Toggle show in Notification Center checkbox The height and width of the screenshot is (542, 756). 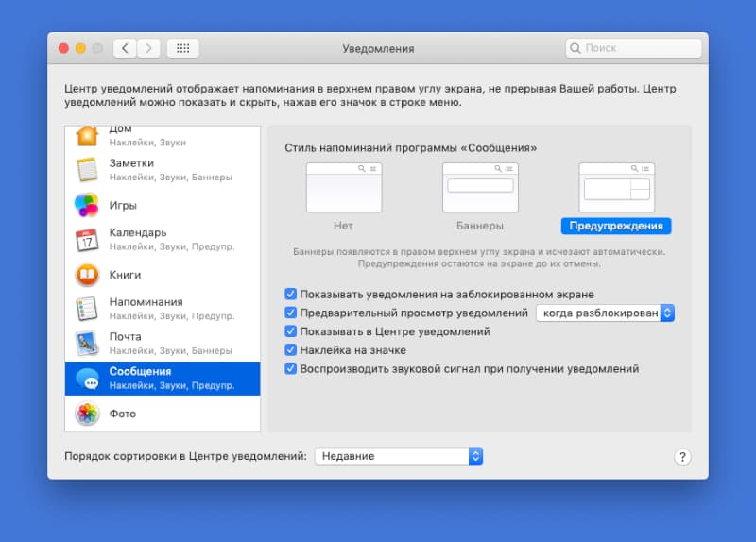point(290,331)
